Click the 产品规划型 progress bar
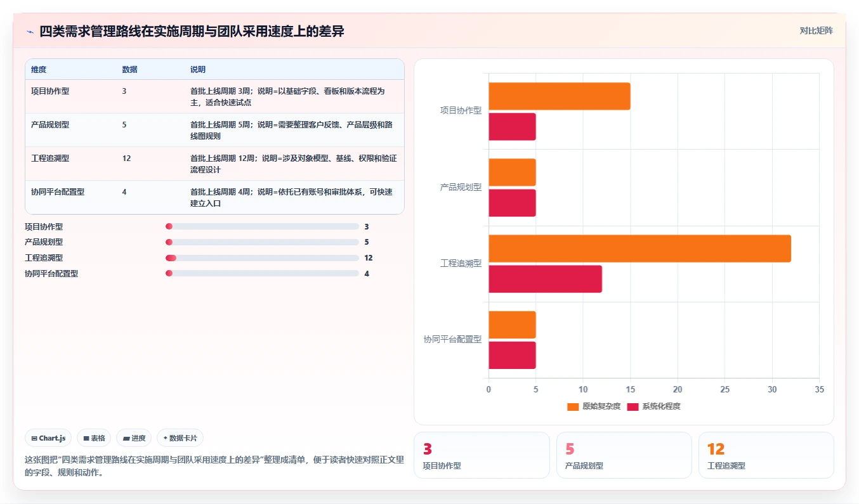This screenshot has width=859, height=504. (262, 242)
